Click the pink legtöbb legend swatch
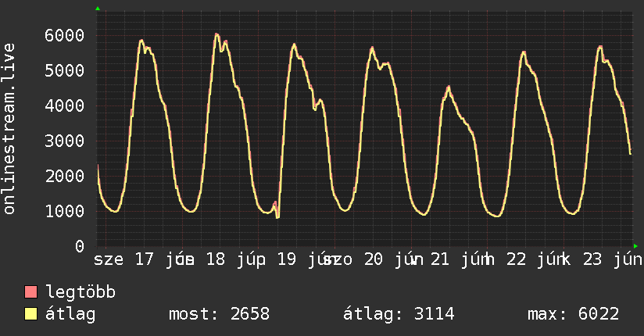 [30, 292]
